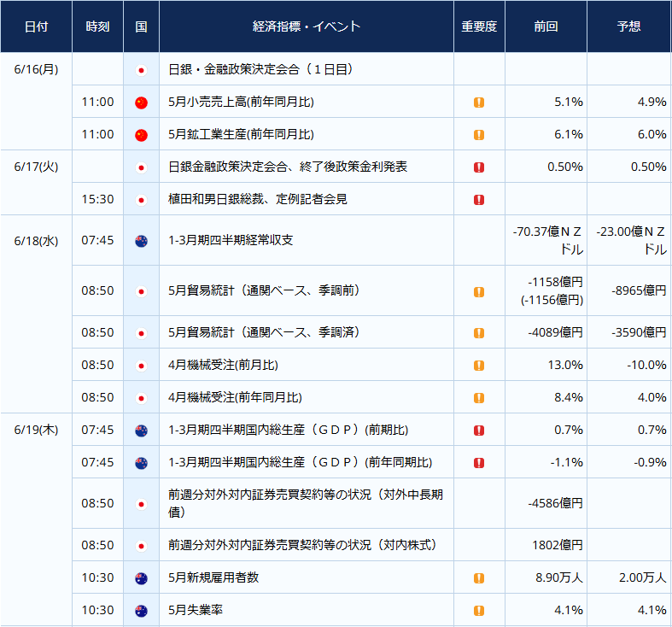Image resolution: width=672 pixels, height=627 pixels.
Task: Click orange importance icon for 貿易統計 季調済
Action: pos(479,333)
